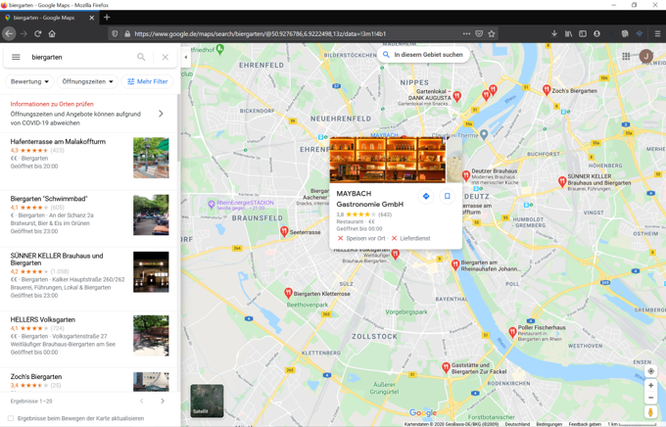Clear the biergarten search with the X
This screenshot has width=666, height=427.
[165, 57]
